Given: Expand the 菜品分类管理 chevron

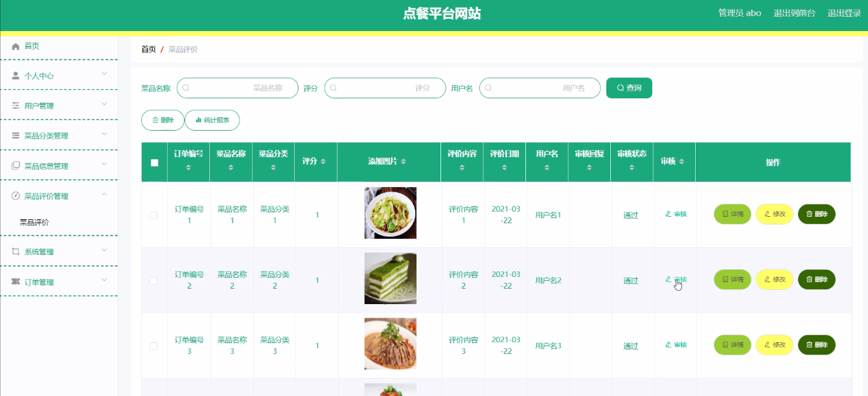Looking at the screenshot, I should click(x=104, y=135).
